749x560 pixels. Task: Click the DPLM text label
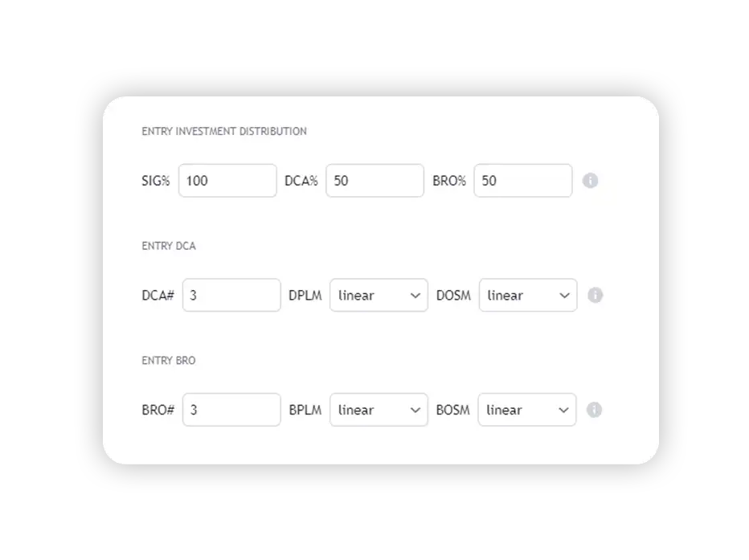[x=305, y=296]
